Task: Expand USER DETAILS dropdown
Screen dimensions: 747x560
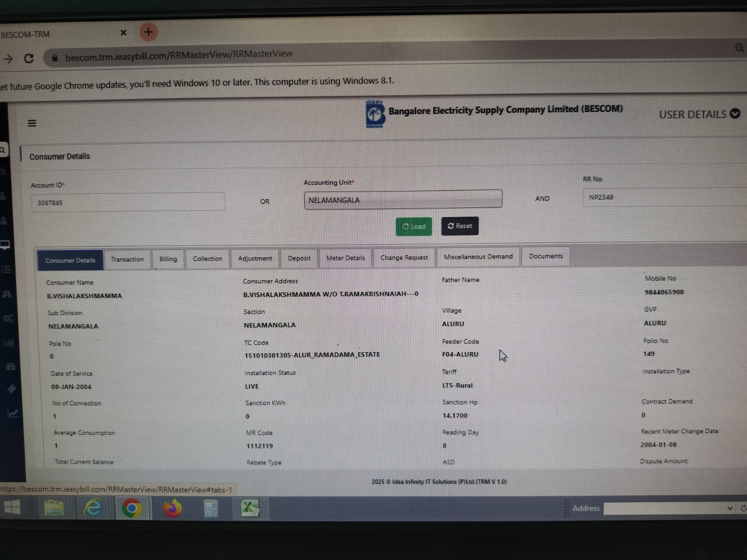Action: click(699, 114)
